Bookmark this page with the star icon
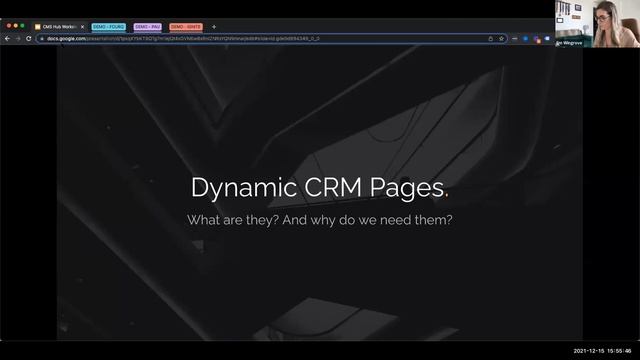The width and height of the screenshot is (640, 360). [x=502, y=39]
